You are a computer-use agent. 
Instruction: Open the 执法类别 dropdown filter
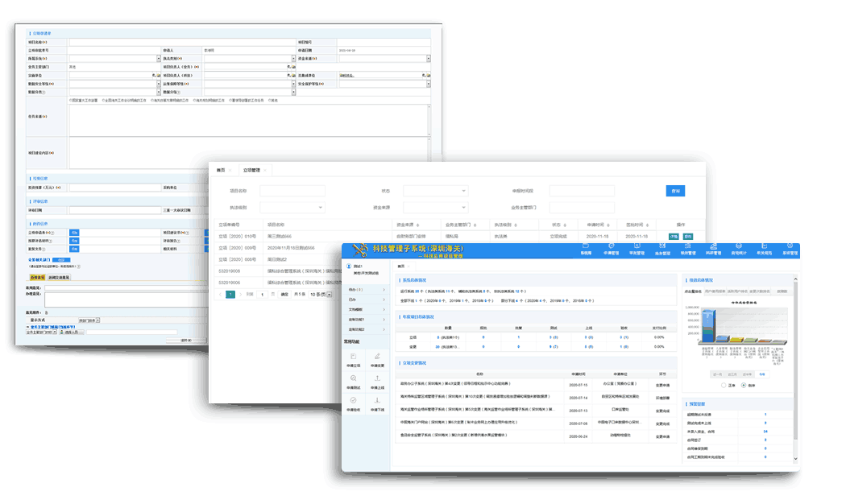pyautogui.click(x=291, y=207)
